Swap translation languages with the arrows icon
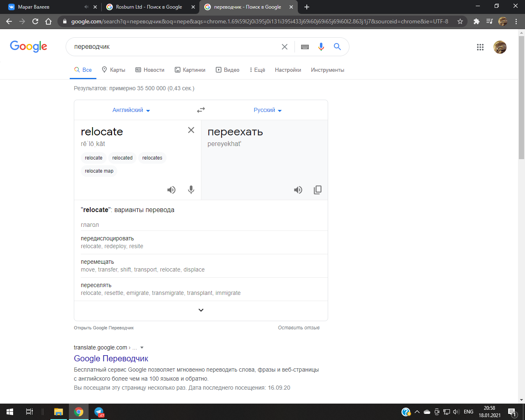This screenshot has height=420, width=525. (x=201, y=110)
